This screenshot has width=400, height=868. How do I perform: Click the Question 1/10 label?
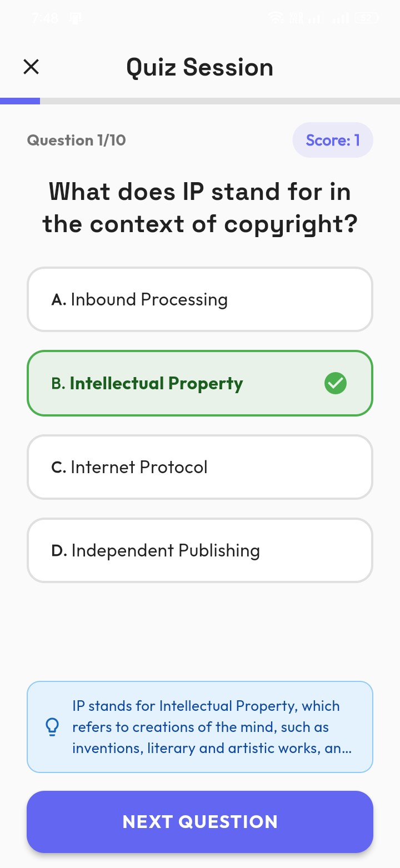[77, 140]
